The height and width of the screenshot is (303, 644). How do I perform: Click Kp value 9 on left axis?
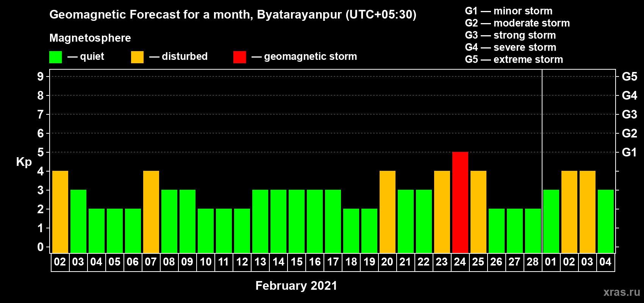(x=41, y=77)
